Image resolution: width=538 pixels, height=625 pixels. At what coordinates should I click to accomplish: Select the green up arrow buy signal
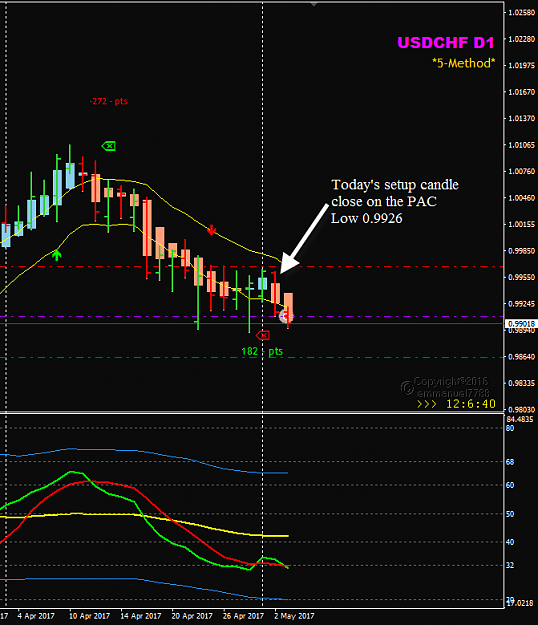pos(57,255)
